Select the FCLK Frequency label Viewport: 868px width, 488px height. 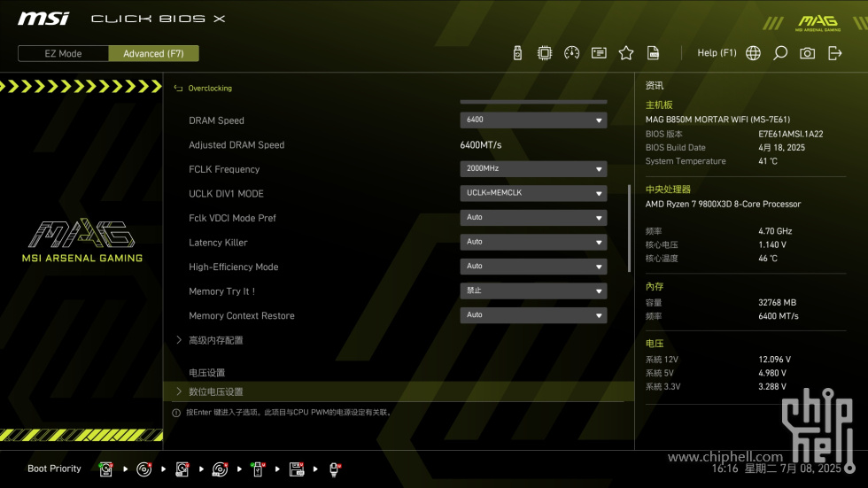tap(224, 169)
